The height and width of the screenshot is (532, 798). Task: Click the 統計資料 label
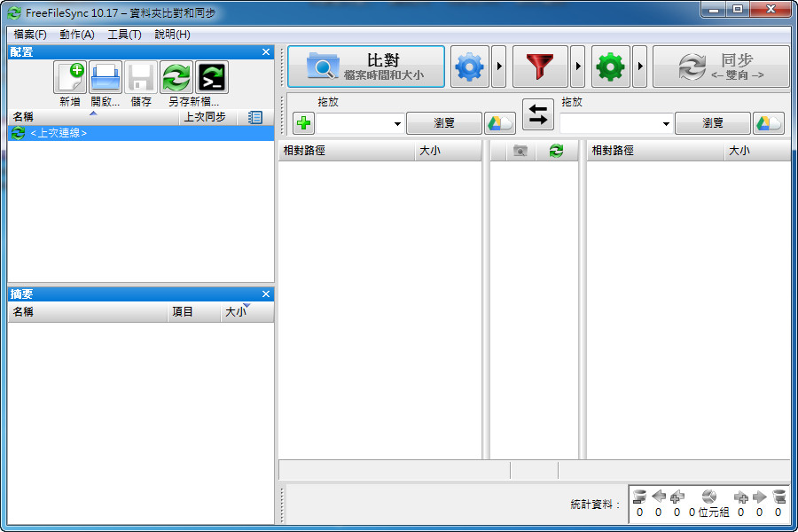point(595,505)
